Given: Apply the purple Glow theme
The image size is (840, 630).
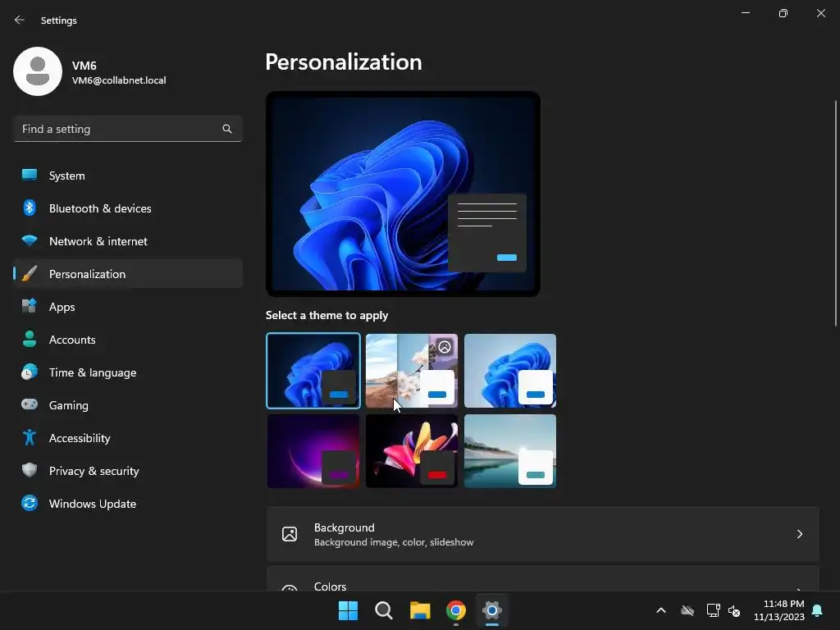Looking at the screenshot, I should coord(313,451).
